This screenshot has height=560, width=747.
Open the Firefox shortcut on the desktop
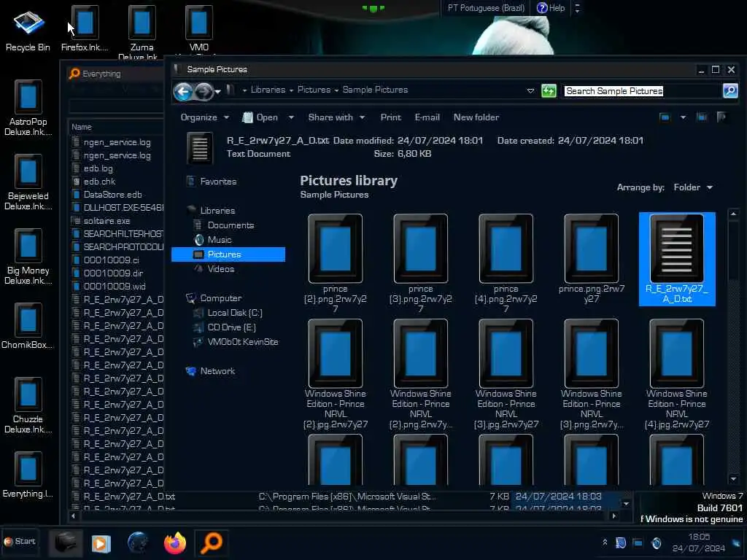85,29
